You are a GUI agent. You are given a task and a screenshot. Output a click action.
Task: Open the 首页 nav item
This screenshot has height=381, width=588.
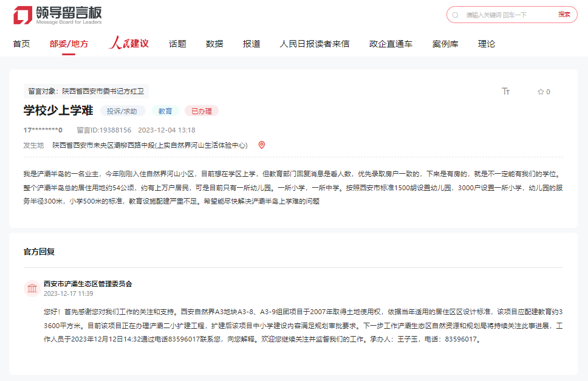click(x=21, y=44)
